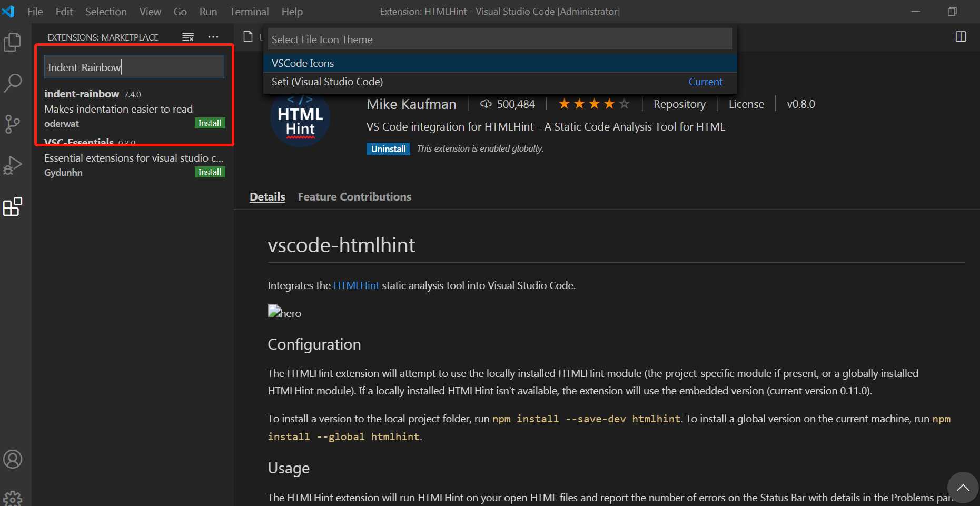Open the Manage gear icon
The width and height of the screenshot is (980, 506).
click(x=13, y=498)
